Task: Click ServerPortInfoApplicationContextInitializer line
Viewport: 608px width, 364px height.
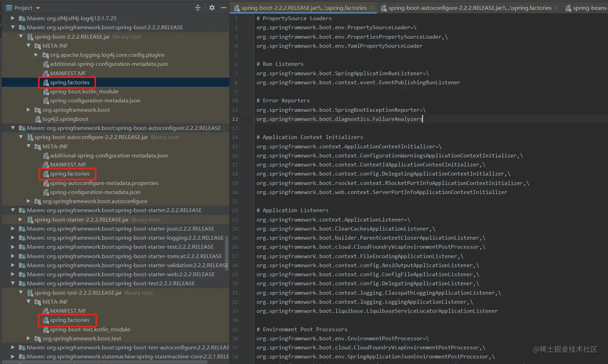Action: (382, 192)
